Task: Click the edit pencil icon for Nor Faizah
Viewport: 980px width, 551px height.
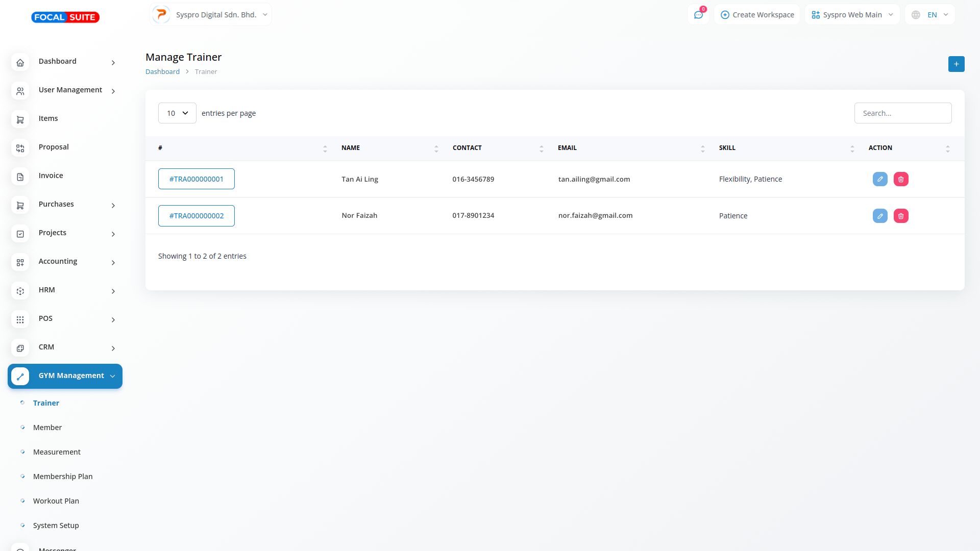Action: 880,216
